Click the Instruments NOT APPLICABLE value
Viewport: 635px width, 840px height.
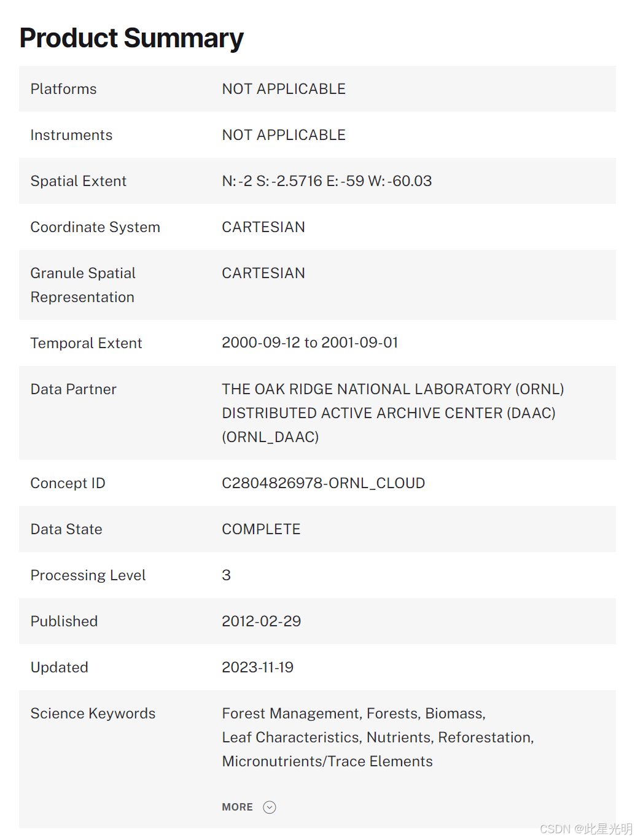point(283,135)
